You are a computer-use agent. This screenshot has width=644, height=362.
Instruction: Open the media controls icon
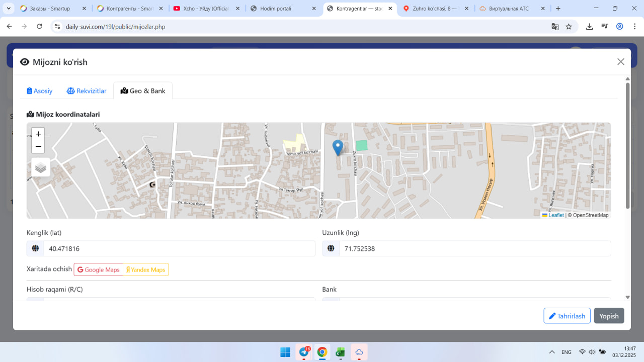pos(605,27)
